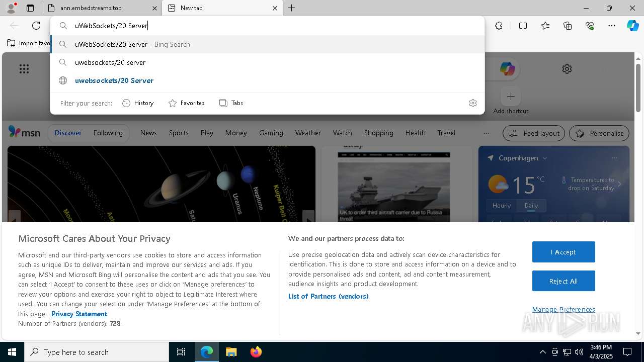Click the Personalise button

tap(599, 133)
